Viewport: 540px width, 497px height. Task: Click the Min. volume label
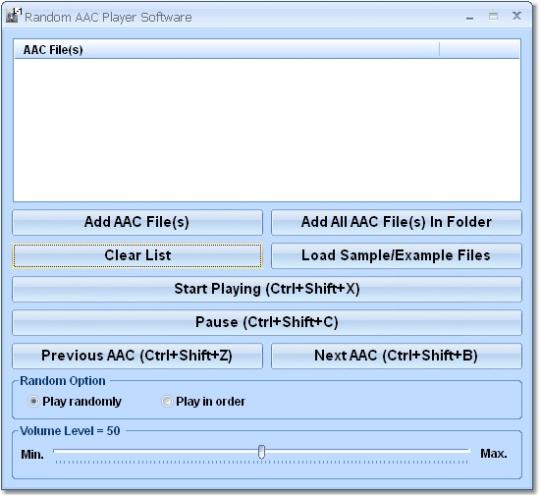click(32, 455)
